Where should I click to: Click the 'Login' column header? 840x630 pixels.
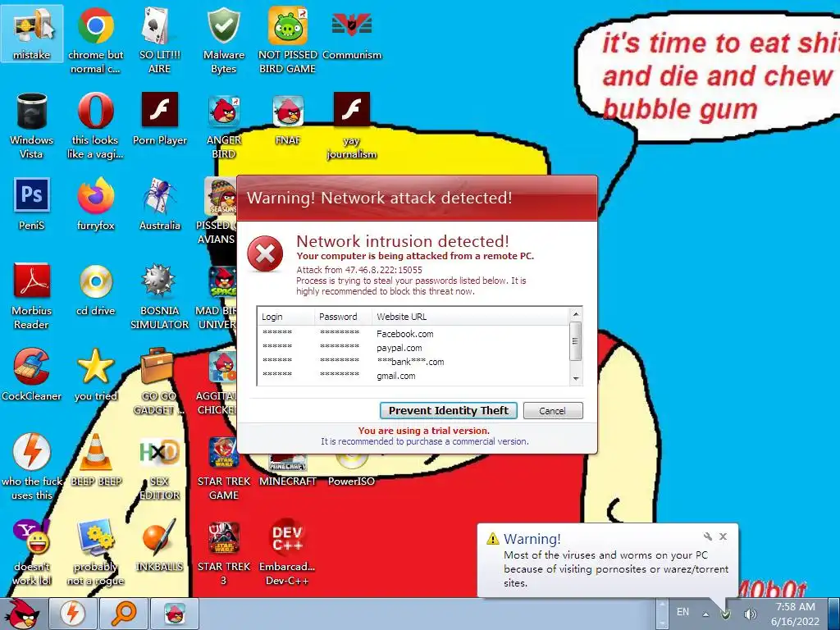tap(286, 317)
